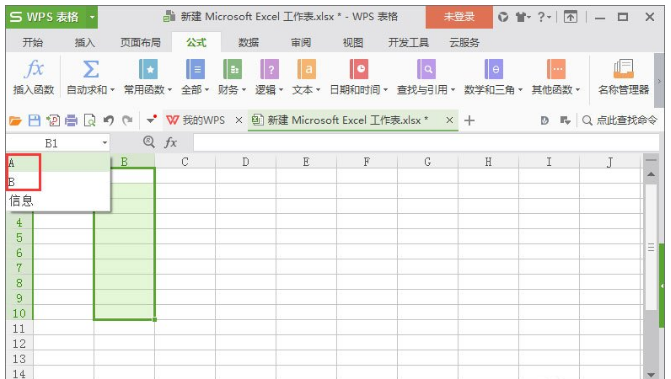Image resolution: width=671 pixels, height=379 pixels.
Task: Click the fx button in the formula bar
Action: [170, 142]
